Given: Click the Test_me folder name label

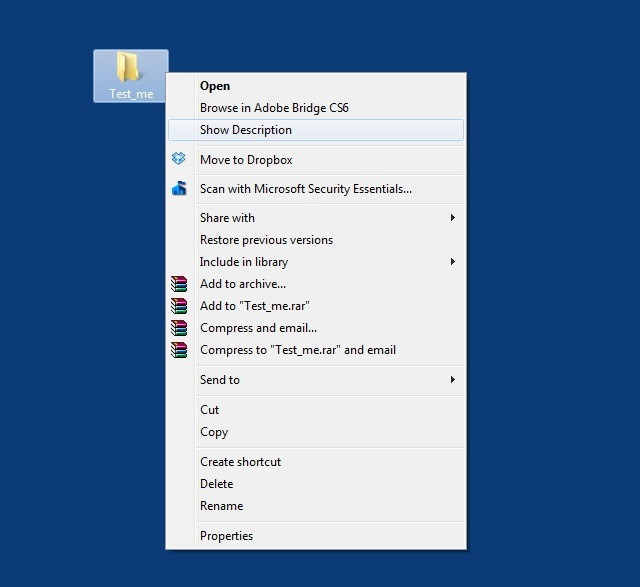Looking at the screenshot, I should (131, 94).
